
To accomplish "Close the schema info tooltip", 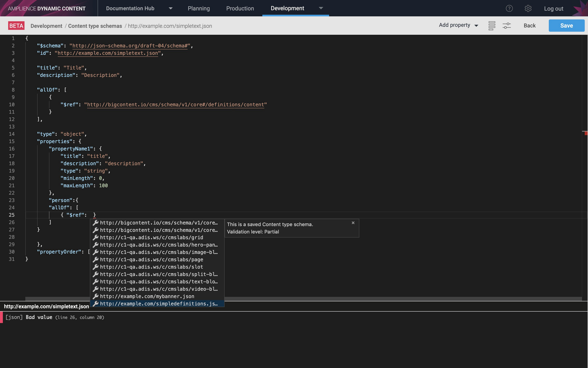I will (353, 223).
